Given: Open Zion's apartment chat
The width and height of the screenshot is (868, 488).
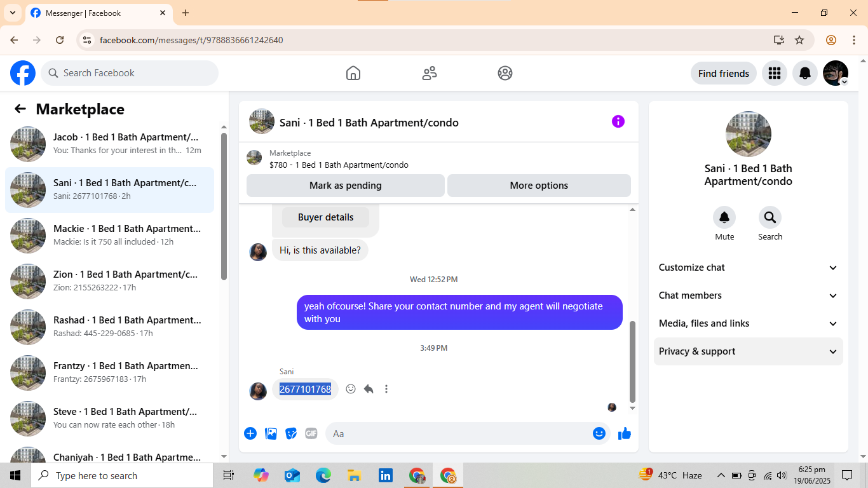Looking at the screenshot, I should [109, 281].
